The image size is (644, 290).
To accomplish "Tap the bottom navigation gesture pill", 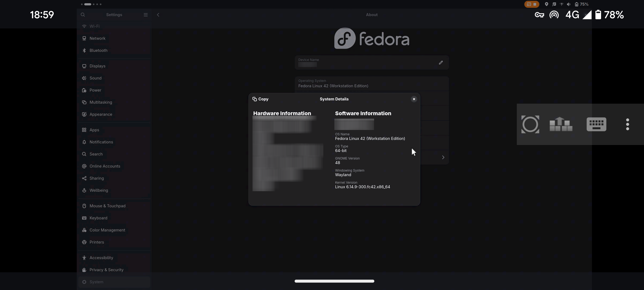I will (x=334, y=281).
